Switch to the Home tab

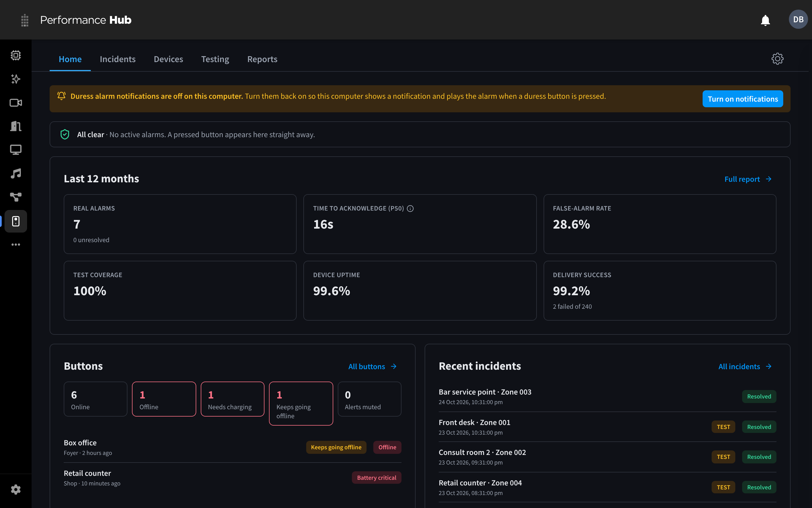pyautogui.click(x=70, y=59)
